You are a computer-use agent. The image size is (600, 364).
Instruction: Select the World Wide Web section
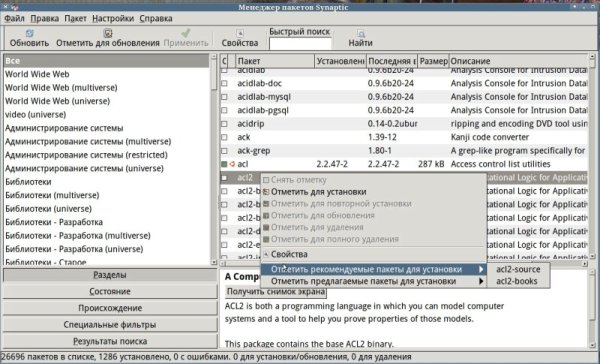tap(106, 74)
